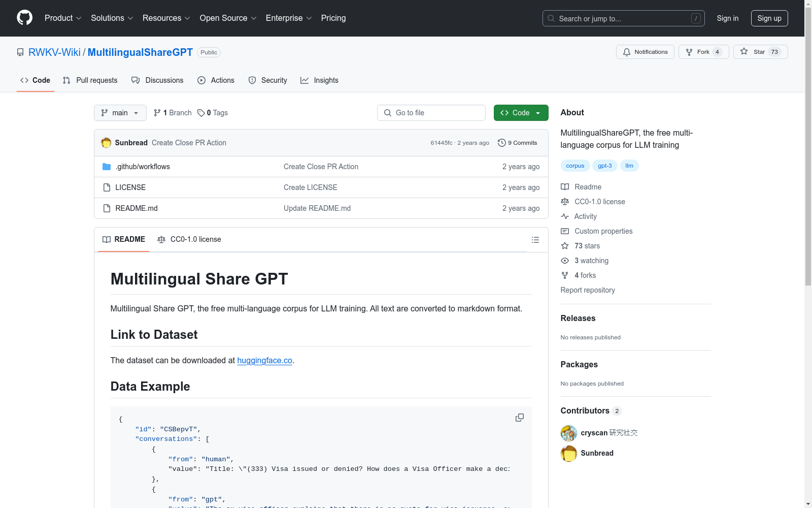Click the eye icon next to 3 watching
812x508 pixels.
565,261
